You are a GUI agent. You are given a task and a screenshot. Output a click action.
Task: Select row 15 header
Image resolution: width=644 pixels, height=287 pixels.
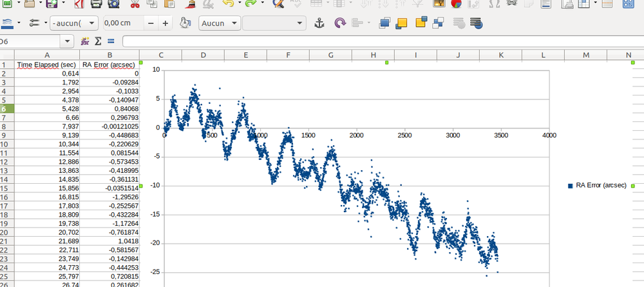pos(7,188)
